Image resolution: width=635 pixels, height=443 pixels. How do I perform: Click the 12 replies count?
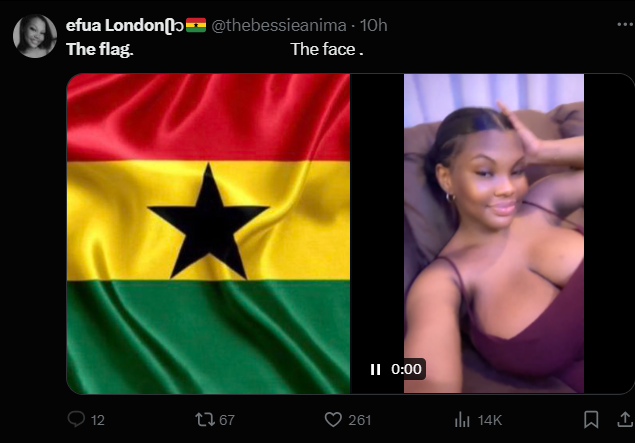point(97,420)
